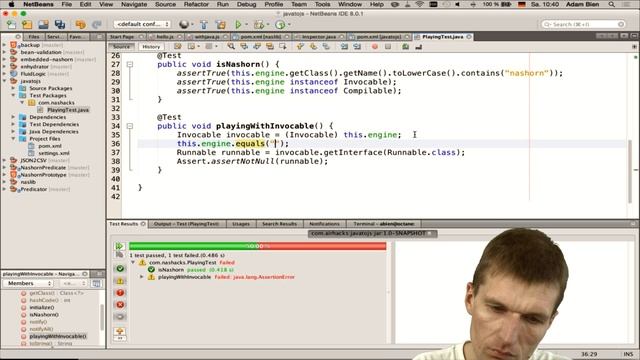Screen dimensions: 640x360
Task: Expand the Dependencies node
Action: click(13, 117)
